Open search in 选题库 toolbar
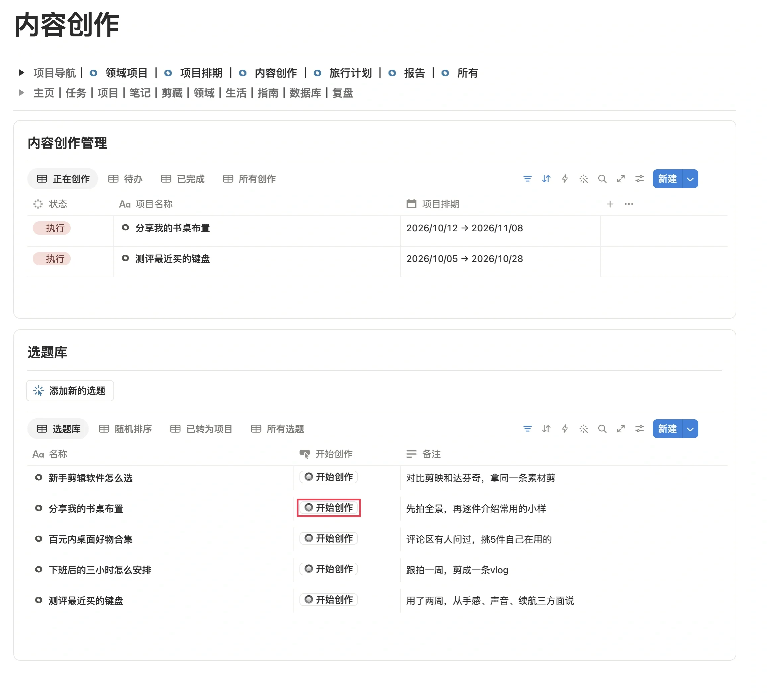The image size is (767, 700). 602,429
